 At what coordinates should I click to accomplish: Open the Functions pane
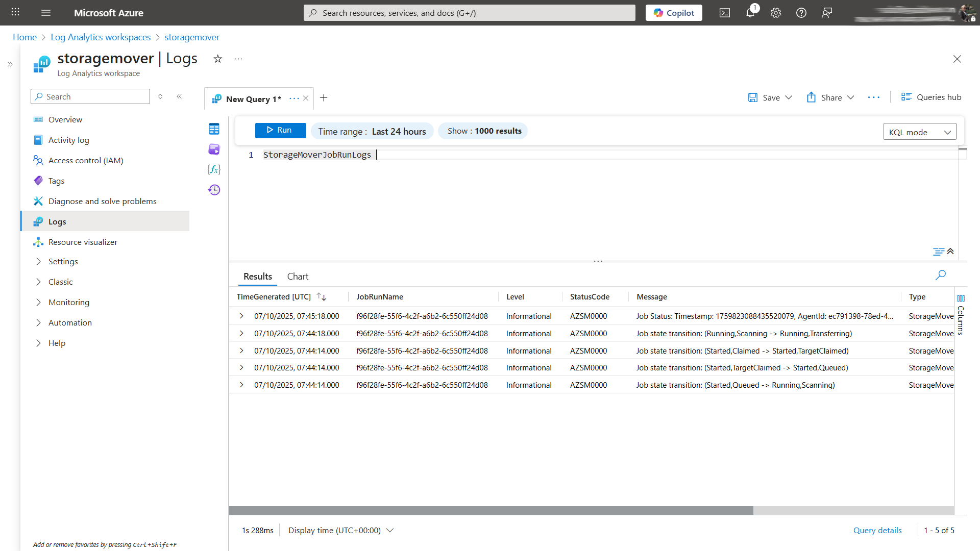(214, 169)
